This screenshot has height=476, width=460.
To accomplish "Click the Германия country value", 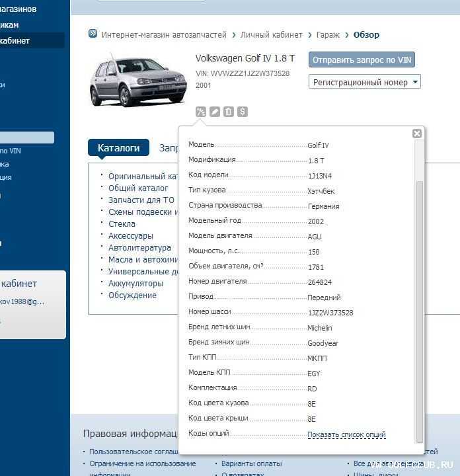I will pos(323,206).
